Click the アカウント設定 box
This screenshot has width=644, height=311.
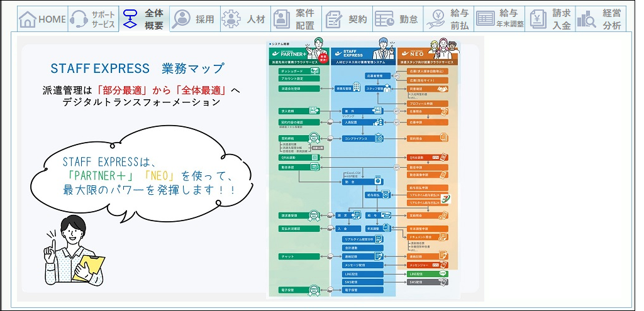(x=299, y=79)
